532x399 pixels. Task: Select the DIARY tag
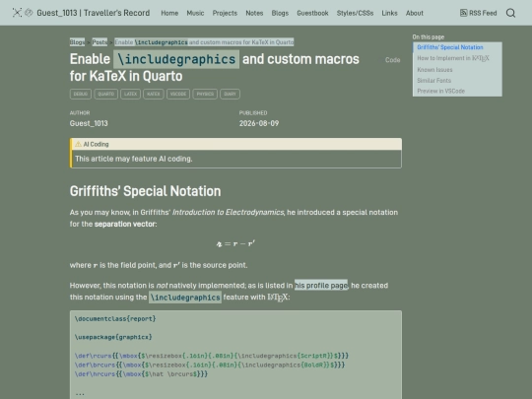click(x=230, y=94)
